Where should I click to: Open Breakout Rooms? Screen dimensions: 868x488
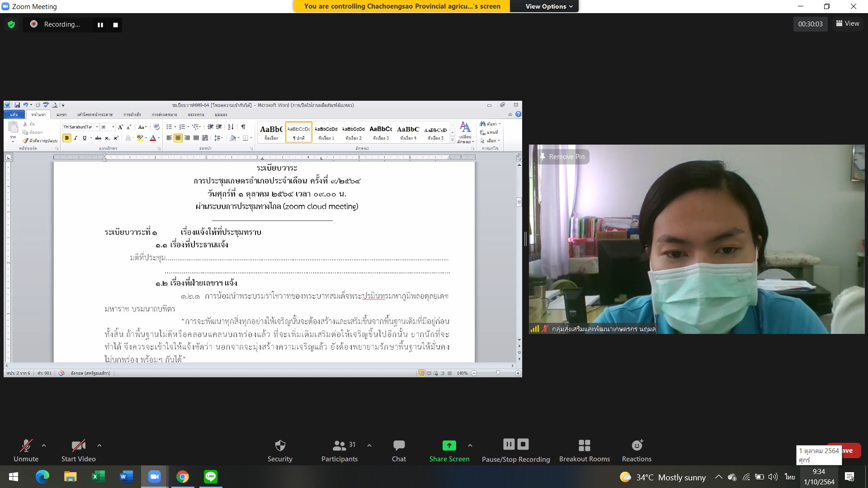(x=584, y=446)
